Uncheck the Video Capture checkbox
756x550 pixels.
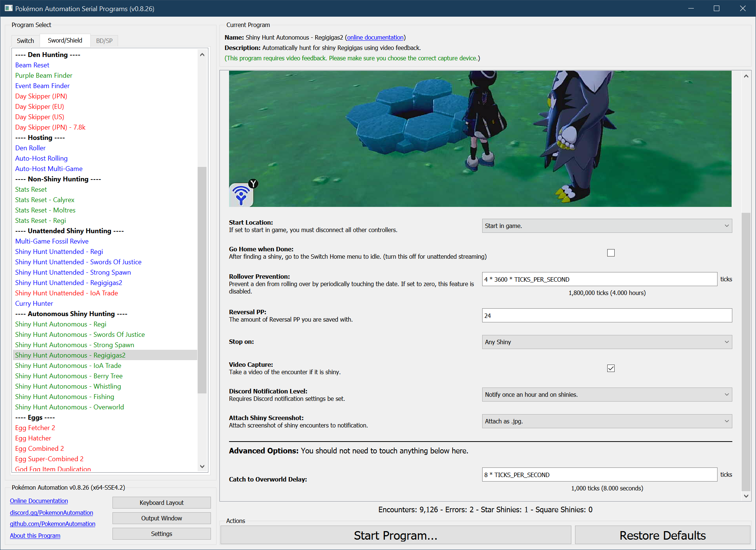[611, 368]
